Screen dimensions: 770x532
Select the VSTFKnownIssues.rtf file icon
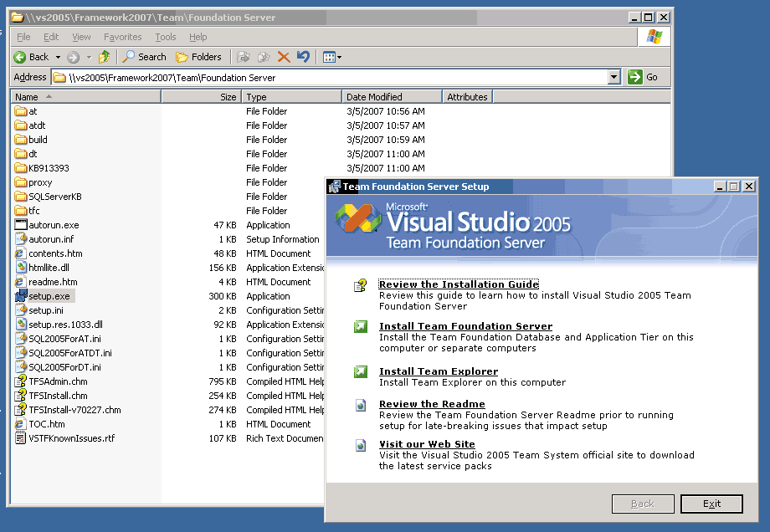point(21,438)
